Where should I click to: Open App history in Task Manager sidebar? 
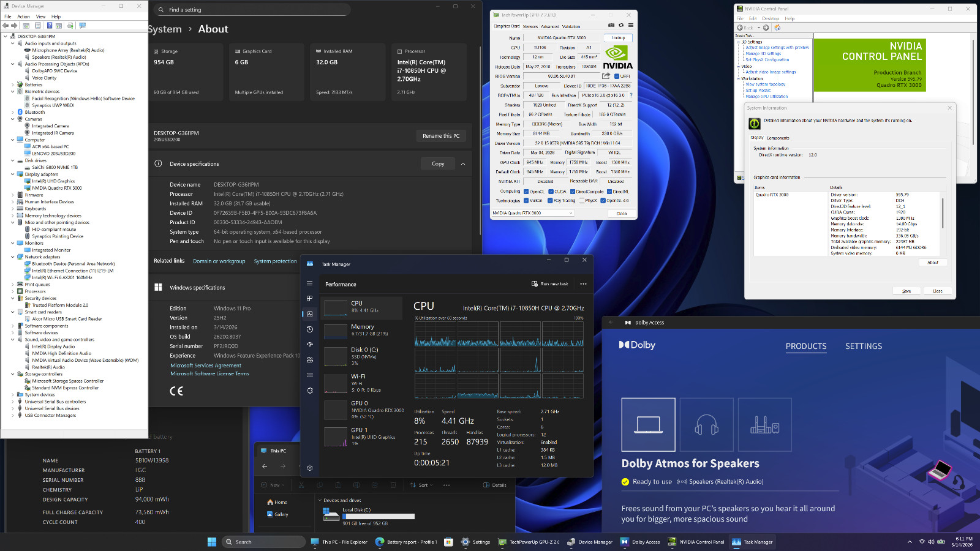click(x=310, y=329)
